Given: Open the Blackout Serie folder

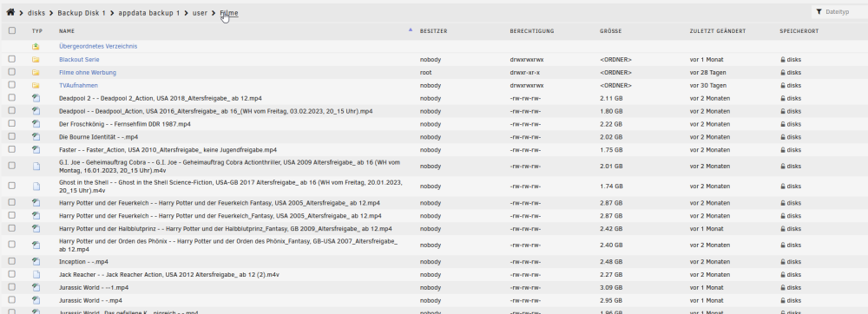Looking at the screenshot, I should (79, 60).
